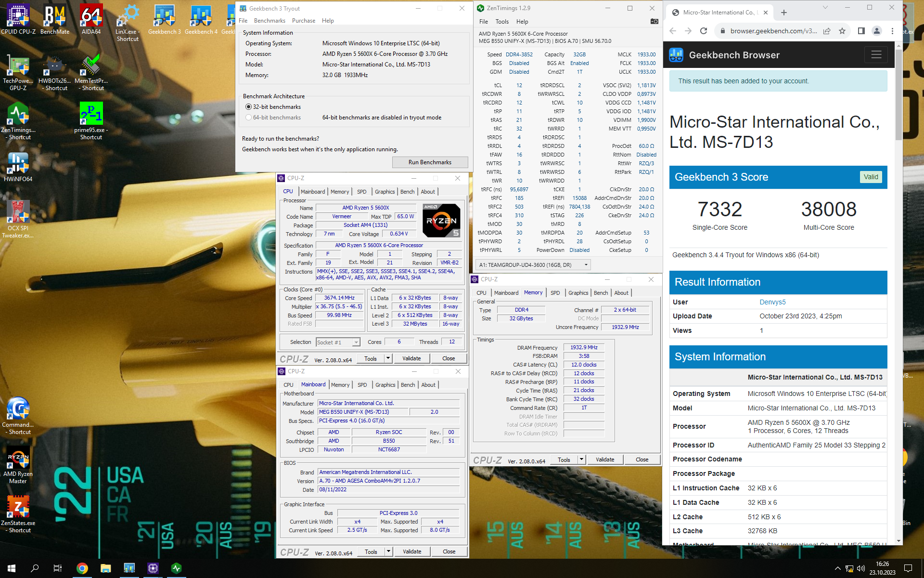Open Chrome profile avatar icon

coord(877,31)
